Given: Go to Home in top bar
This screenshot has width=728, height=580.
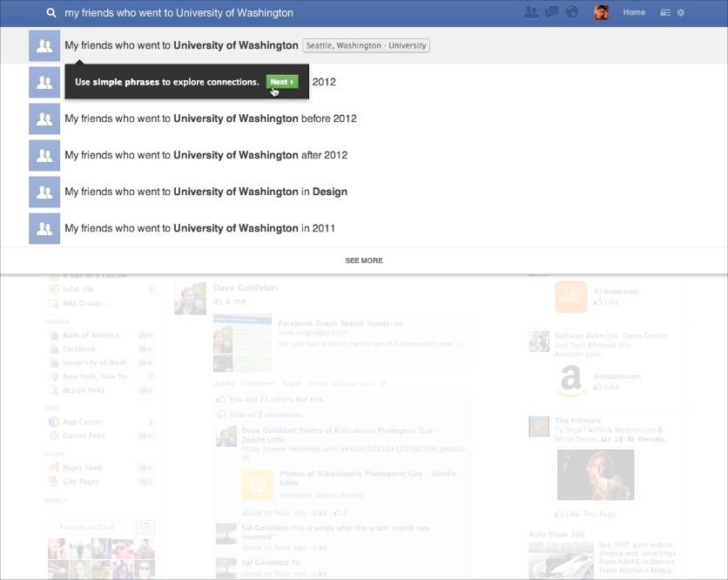Looking at the screenshot, I should click(634, 12).
